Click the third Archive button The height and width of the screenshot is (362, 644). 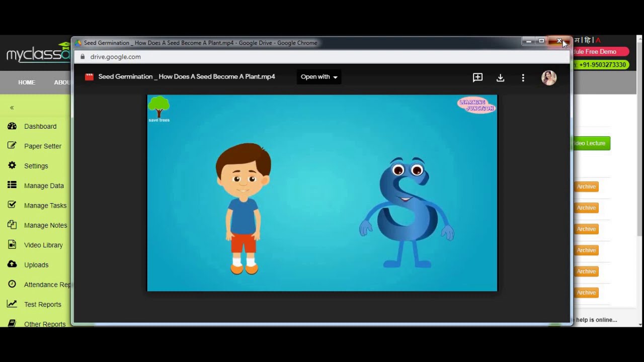[586, 229]
